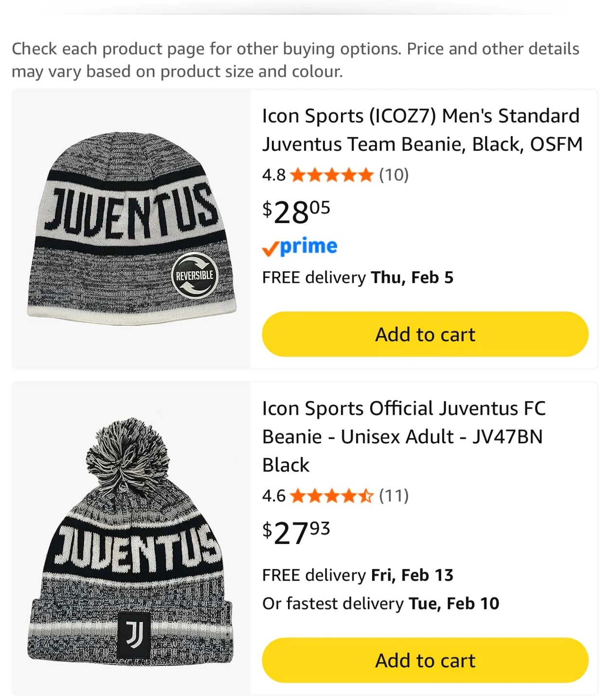Screen dimensions: 610x700
Task: Click the Juventus J logo patch on pom-pom beanie
Action: coord(134,634)
